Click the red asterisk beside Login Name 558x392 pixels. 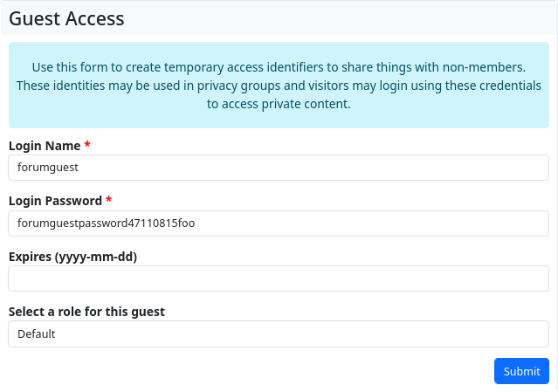pos(87,145)
